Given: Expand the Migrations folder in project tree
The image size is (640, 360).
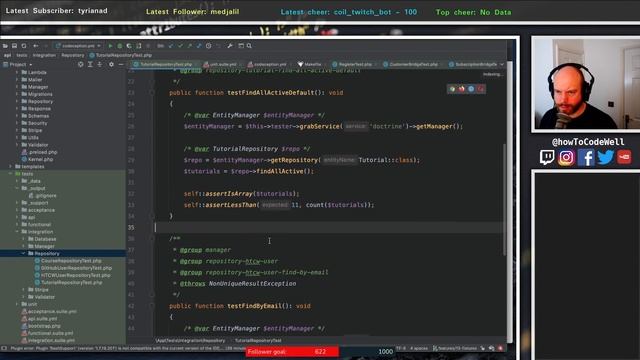Looking at the screenshot, I should click(x=17, y=94).
